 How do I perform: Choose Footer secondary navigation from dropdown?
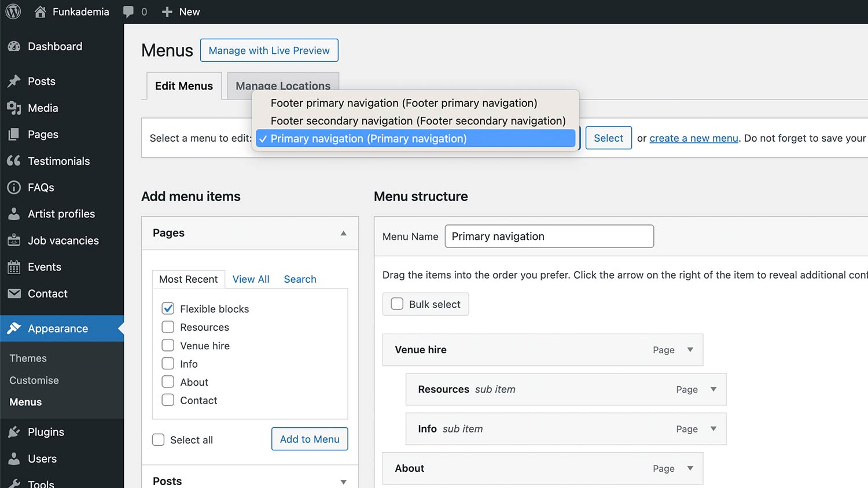[x=418, y=121]
